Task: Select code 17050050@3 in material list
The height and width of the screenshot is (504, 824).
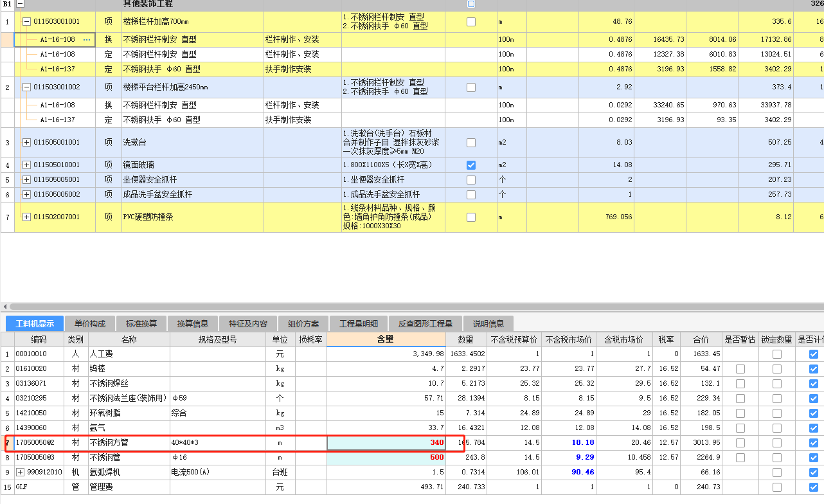Action: coord(39,458)
